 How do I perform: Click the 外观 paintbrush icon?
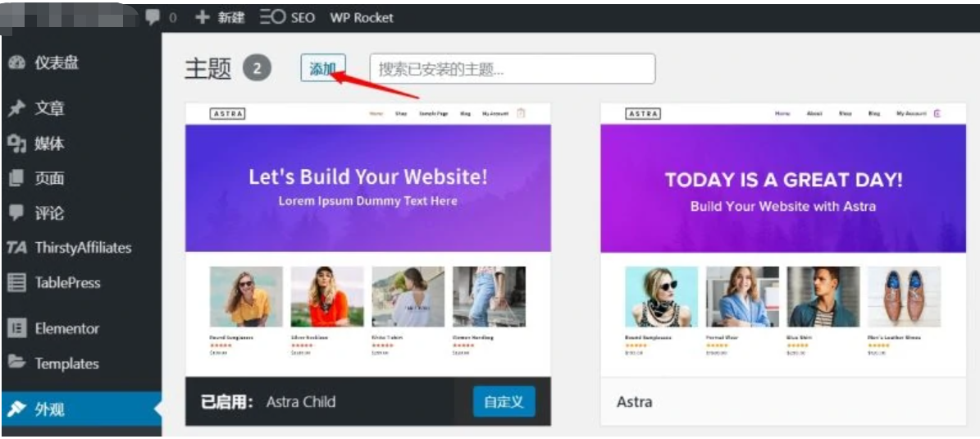[17, 409]
